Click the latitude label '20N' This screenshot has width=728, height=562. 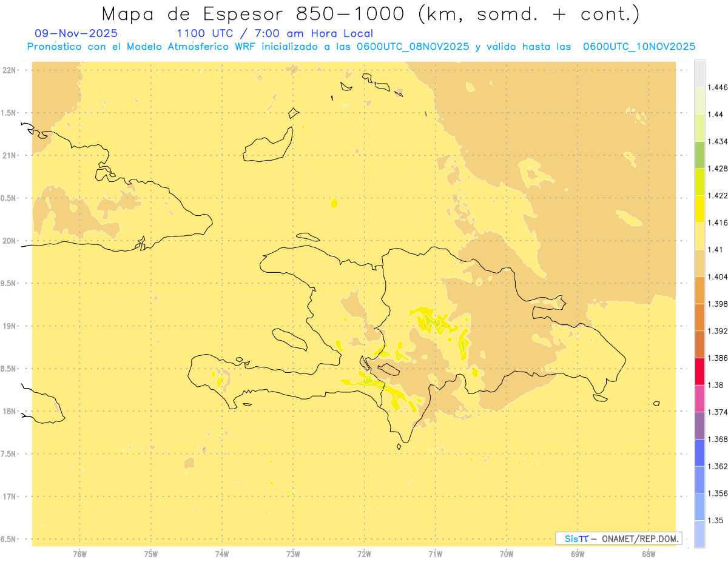[x=10, y=241]
